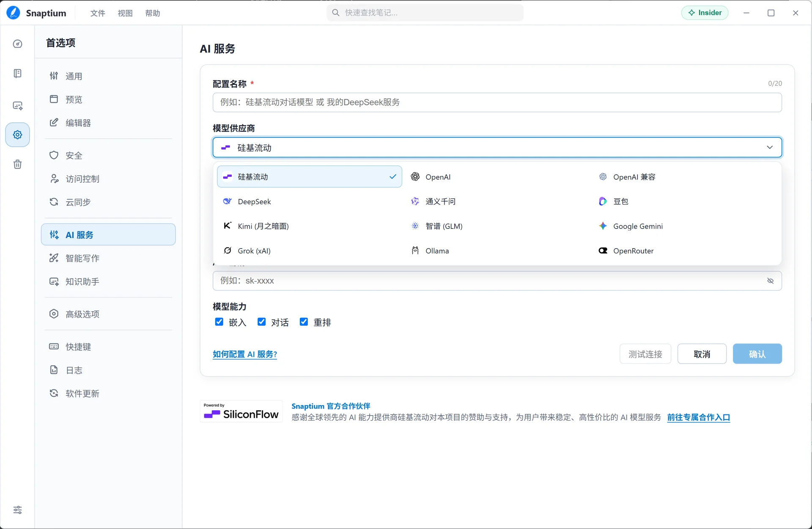Go to 通用 preferences section
The image size is (812, 529).
[x=108, y=76]
